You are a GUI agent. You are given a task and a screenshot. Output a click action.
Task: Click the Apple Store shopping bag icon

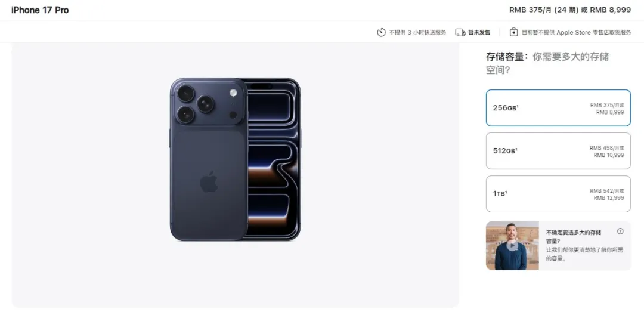[514, 32]
